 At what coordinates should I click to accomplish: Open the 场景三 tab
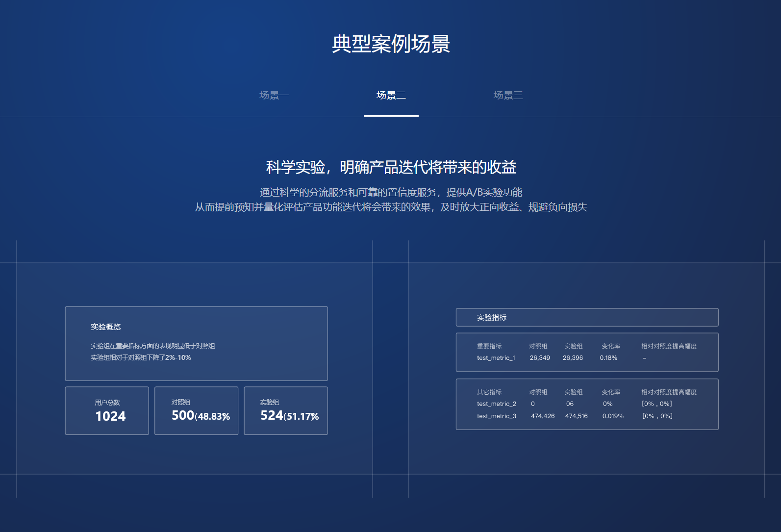point(508,95)
